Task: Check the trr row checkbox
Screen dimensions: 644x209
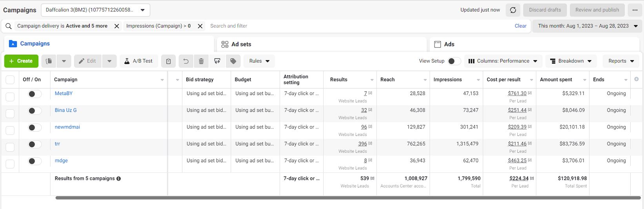Action: (x=10, y=147)
